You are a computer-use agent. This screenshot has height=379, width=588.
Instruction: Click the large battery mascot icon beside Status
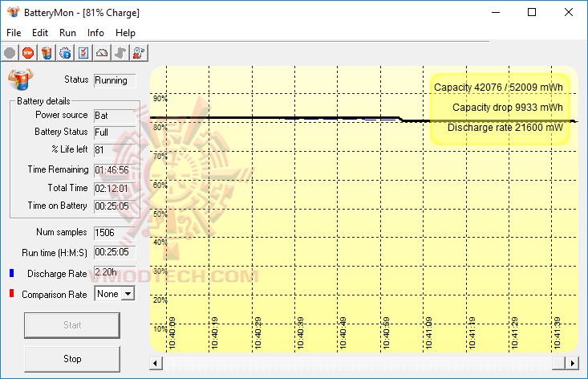click(x=21, y=79)
